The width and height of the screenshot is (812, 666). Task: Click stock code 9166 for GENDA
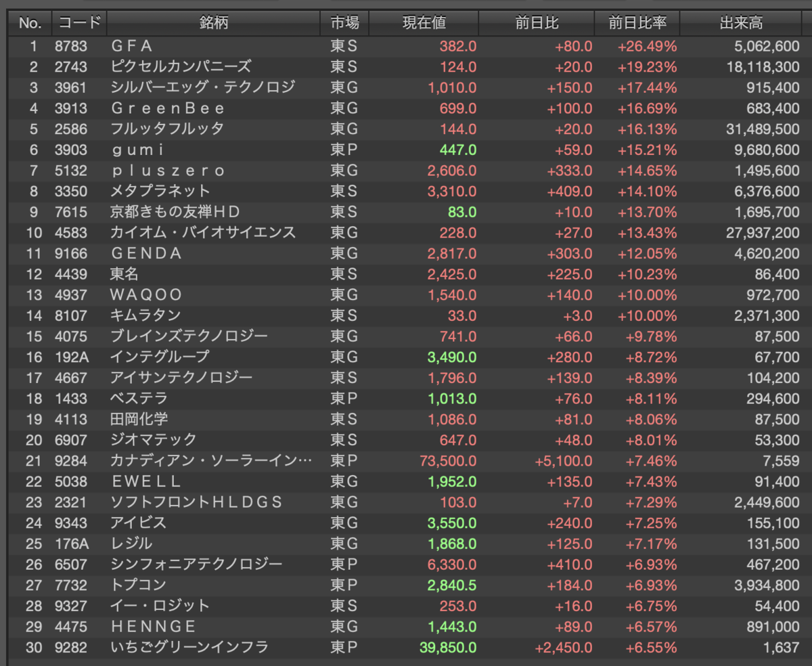[x=71, y=253]
